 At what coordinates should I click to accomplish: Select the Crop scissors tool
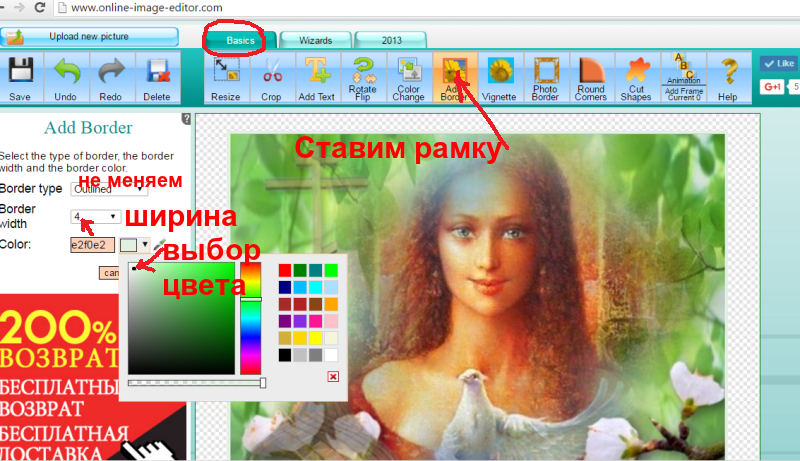[271, 78]
